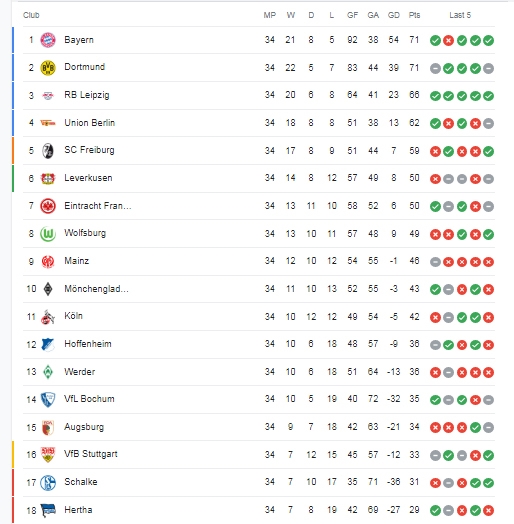Click the Dortmund BVB logo
The width and height of the screenshot is (514, 524).
pyautogui.click(x=48, y=68)
